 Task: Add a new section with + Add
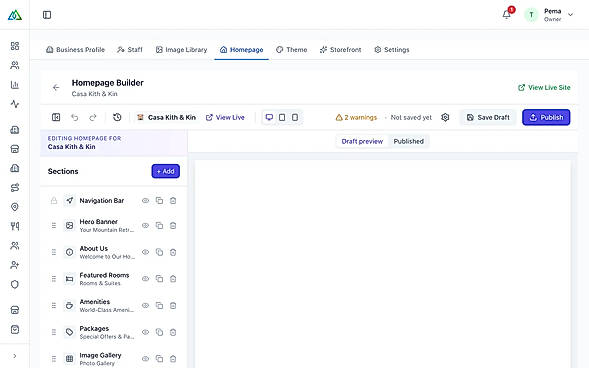166,171
